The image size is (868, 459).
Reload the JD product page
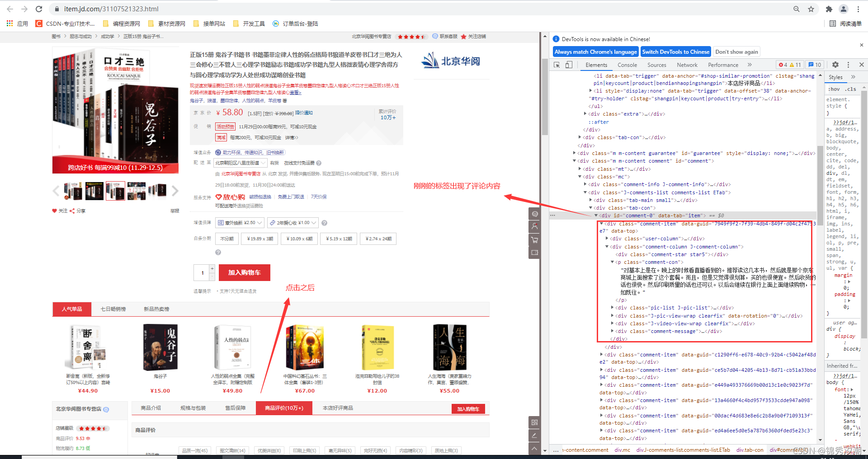pyautogui.click(x=39, y=9)
